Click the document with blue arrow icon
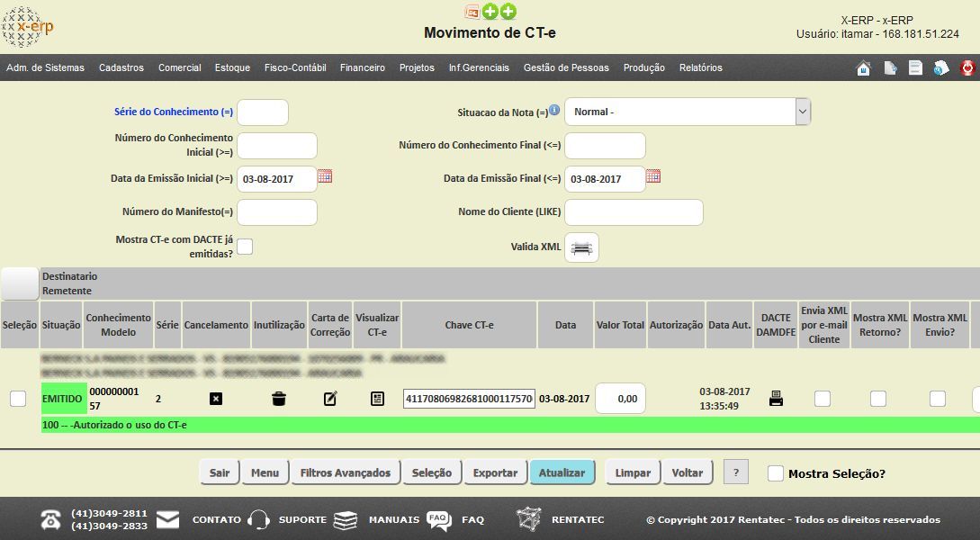This screenshot has width=980, height=540. click(x=890, y=67)
